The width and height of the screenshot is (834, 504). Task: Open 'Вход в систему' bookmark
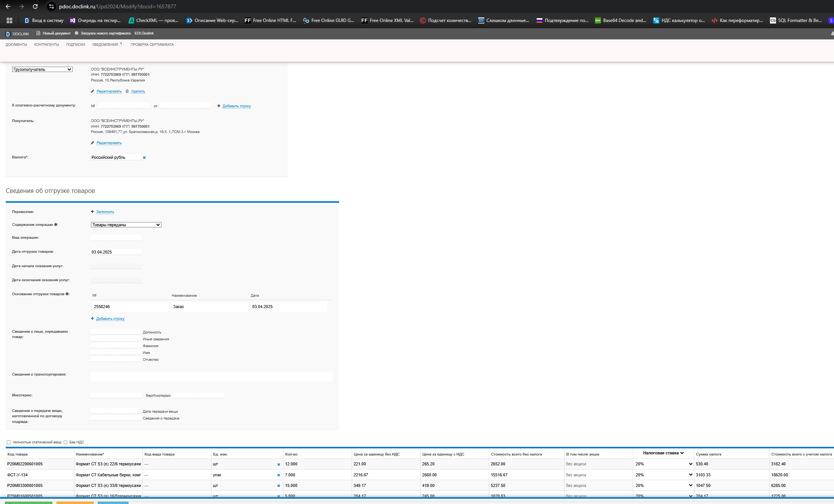(44, 20)
